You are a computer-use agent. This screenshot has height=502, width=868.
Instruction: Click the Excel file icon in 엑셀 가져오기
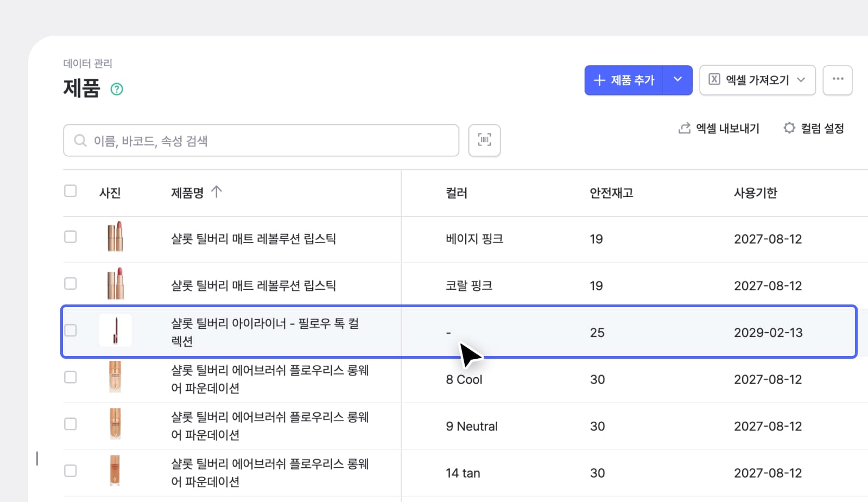tap(714, 80)
